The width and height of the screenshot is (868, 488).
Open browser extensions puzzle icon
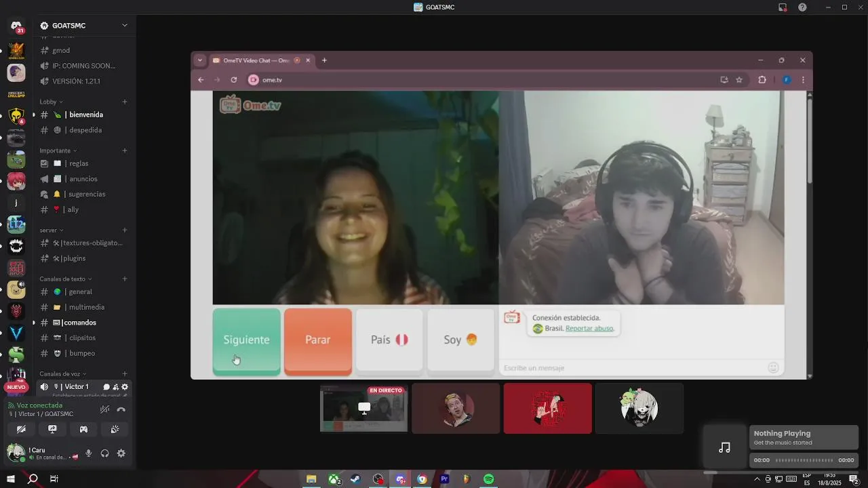(762, 80)
